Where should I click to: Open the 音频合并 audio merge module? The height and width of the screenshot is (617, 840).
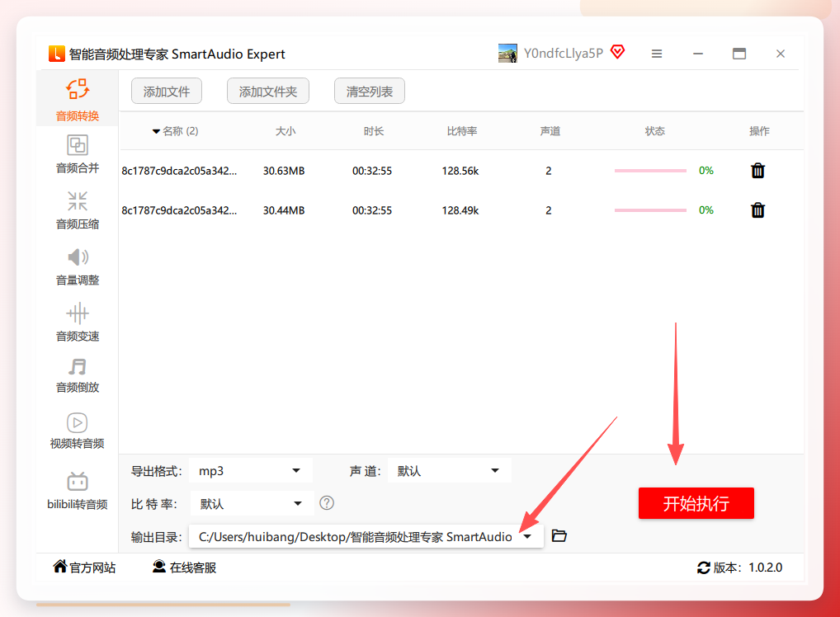(77, 153)
